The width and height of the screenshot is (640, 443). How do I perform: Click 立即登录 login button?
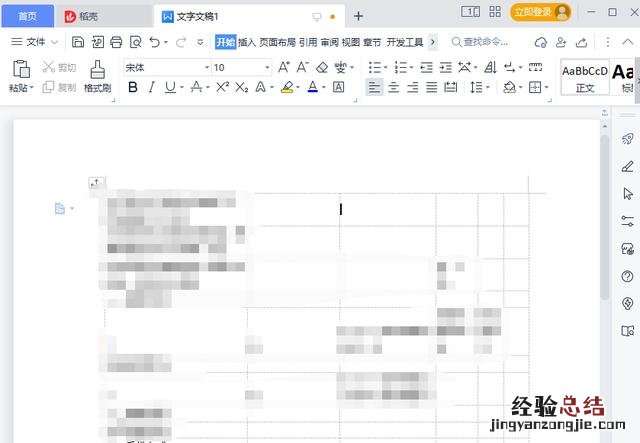coord(540,12)
